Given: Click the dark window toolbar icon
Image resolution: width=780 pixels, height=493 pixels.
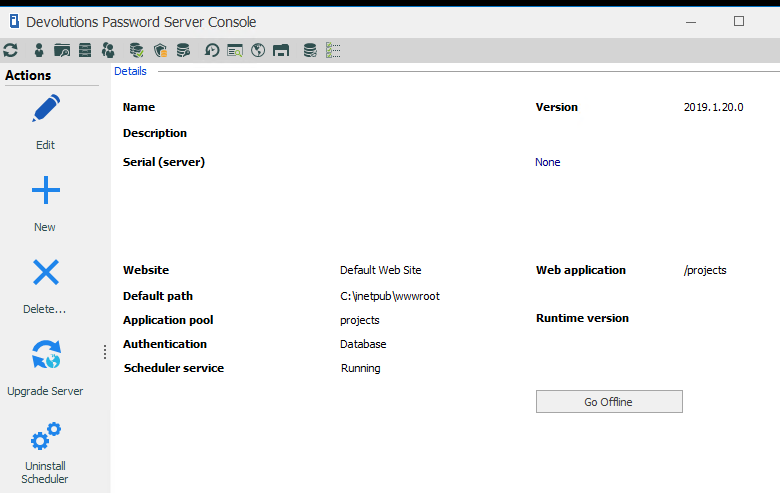Looking at the screenshot, I should coord(281,50).
